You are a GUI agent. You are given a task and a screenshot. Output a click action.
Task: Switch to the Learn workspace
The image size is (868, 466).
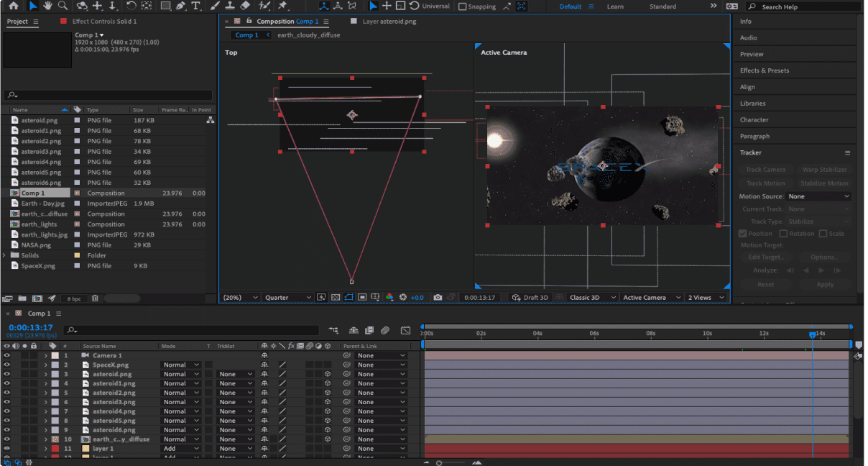click(615, 6)
